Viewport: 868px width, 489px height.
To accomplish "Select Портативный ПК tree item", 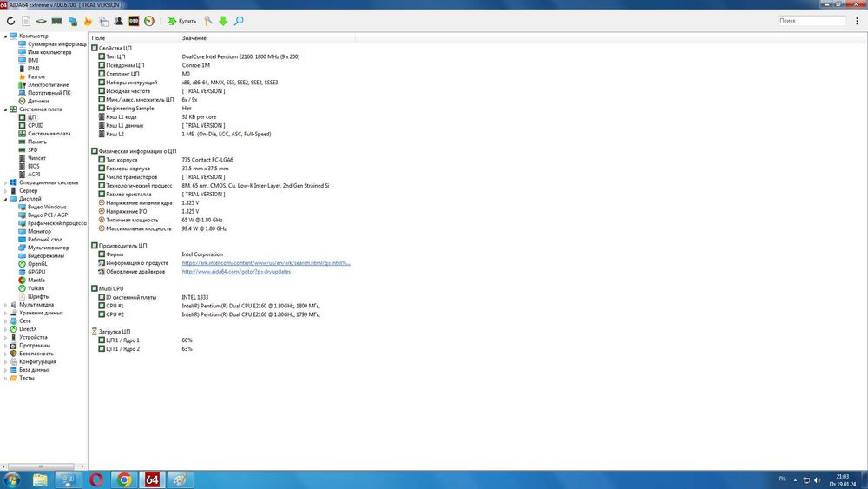I will [49, 93].
